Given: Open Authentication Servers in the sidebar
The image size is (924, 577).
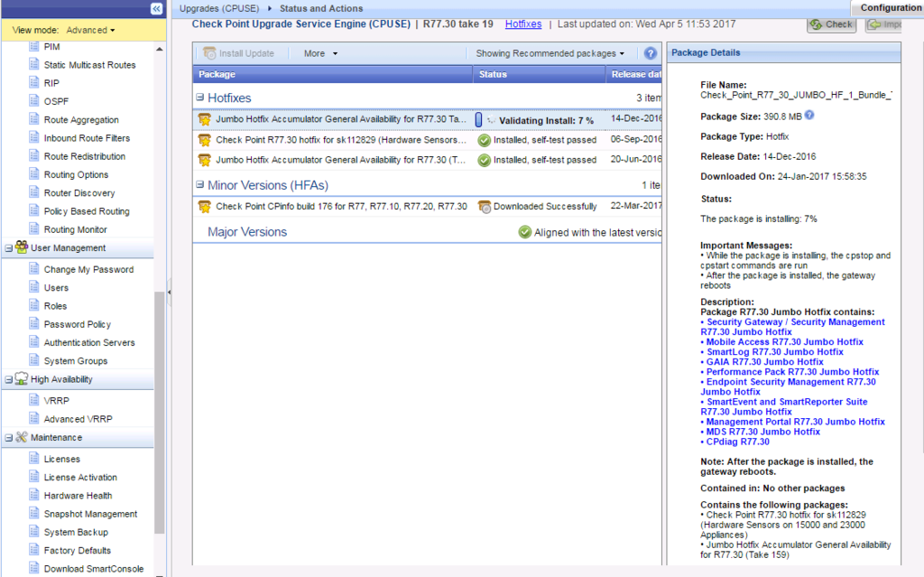Looking at the screenshot, I should (89, 342).
